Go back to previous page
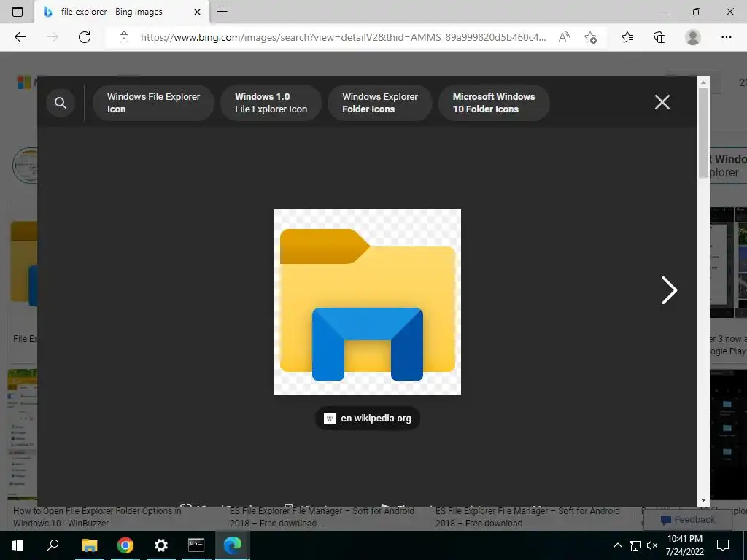 point(20,37)
